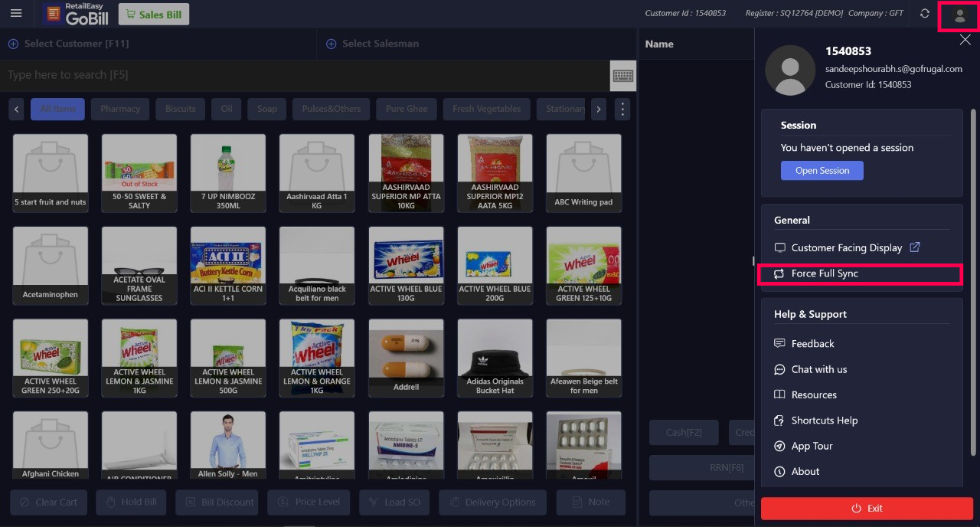Open About
The image size is (980, 527).
tap(805, 471)
